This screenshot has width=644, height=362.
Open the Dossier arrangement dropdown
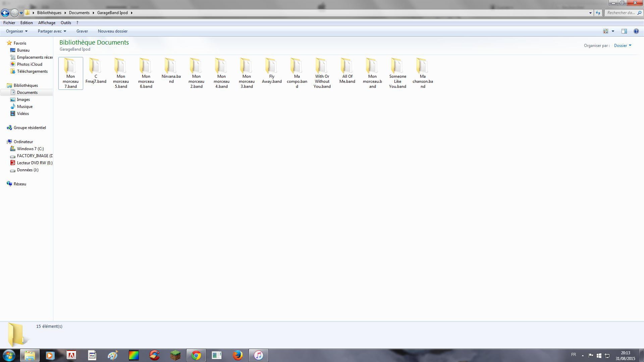(x=623, y=46)
